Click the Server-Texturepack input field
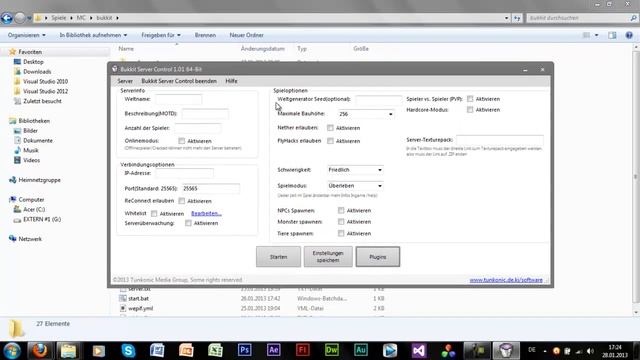This screenshot has width=640, height=360. (500, 140)
